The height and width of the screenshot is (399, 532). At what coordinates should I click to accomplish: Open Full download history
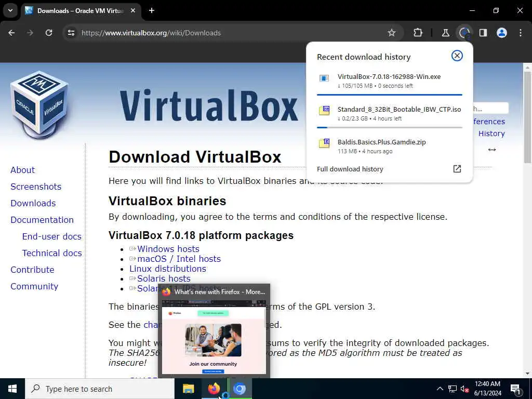pyautogui.click(x=390, y=169)
